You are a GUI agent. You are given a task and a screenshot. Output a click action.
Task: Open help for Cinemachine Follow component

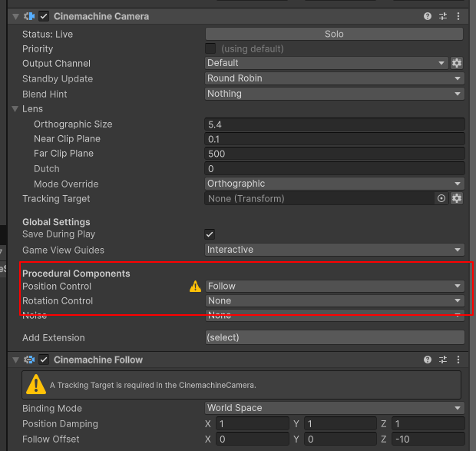coord(428,360)
